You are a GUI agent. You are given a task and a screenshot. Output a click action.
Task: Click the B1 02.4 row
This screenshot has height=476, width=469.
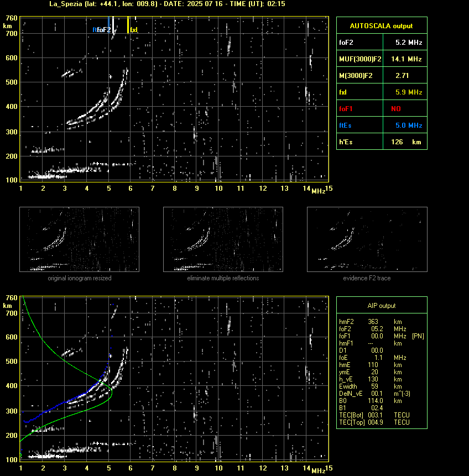coord(361,408)
